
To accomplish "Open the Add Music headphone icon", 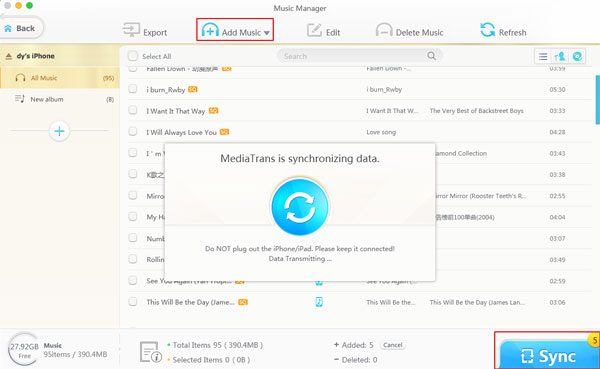I will pyautogui.click(x=210, y=29).
